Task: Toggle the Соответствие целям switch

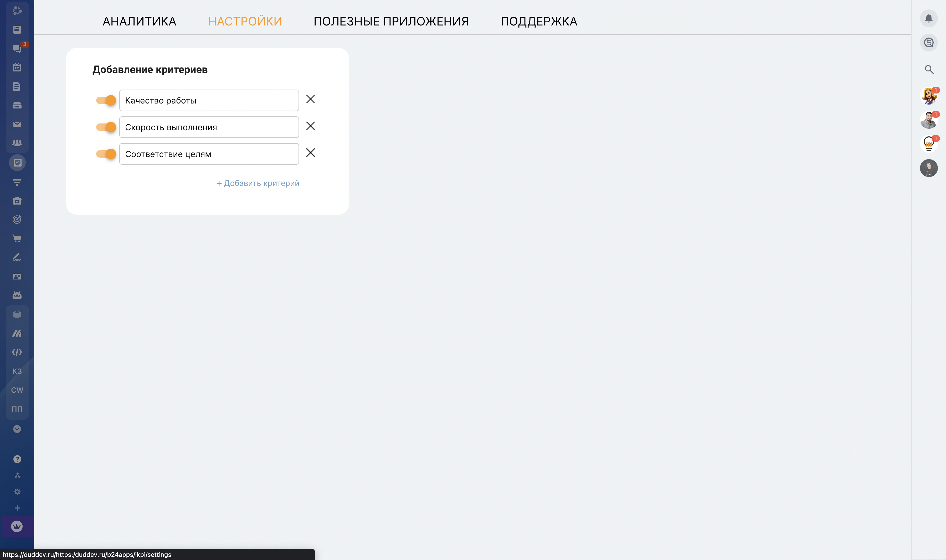Action: pyautogui.click(x=106, y=154)
